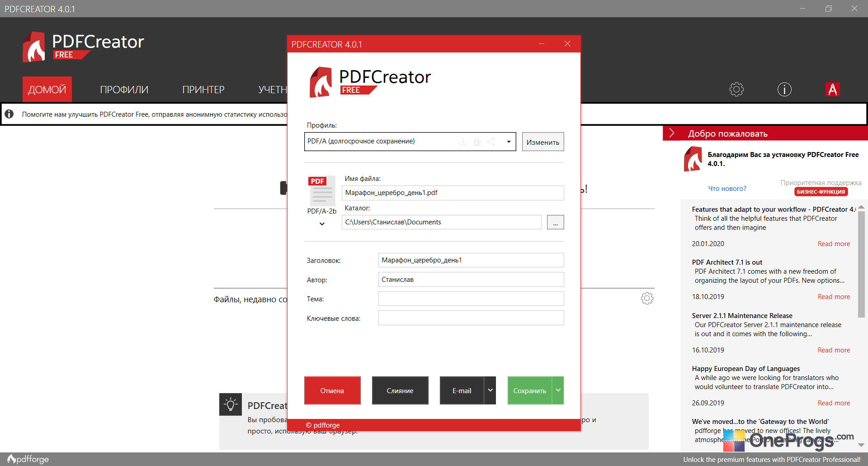Open application settings gear in main window
This screenshot has width=868, height=466.
click(736, 90)
